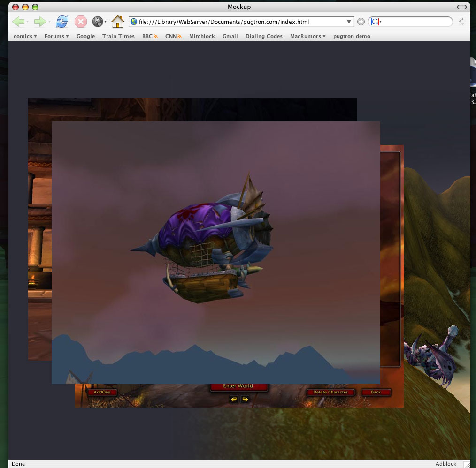
Task: Rotate character right with yellow arrow
Action: click(245, 399)
